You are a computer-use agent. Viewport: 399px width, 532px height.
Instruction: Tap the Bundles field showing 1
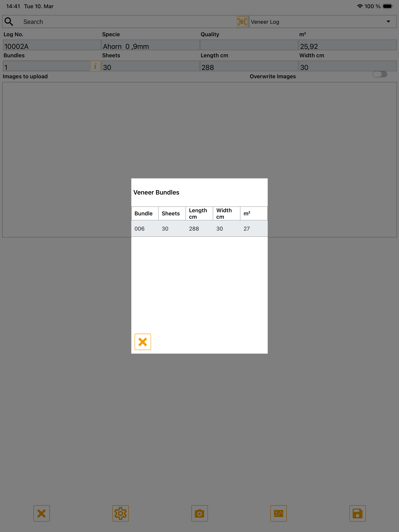tap(46, 66)
